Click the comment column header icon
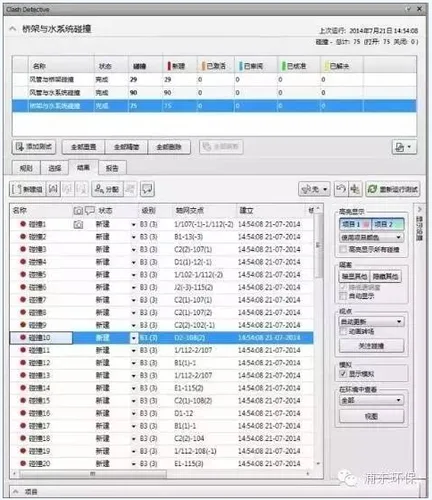 (x=90, y=211)
